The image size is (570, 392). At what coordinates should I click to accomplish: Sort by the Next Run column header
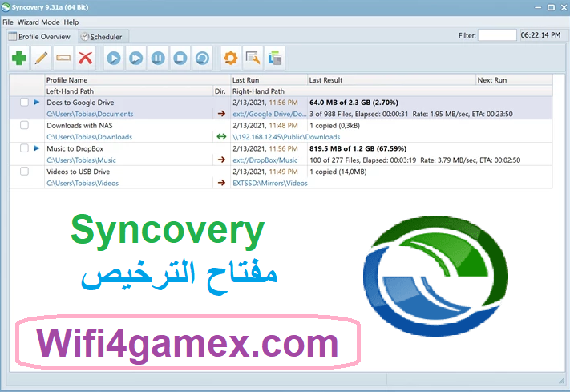(x=514, y=80)
